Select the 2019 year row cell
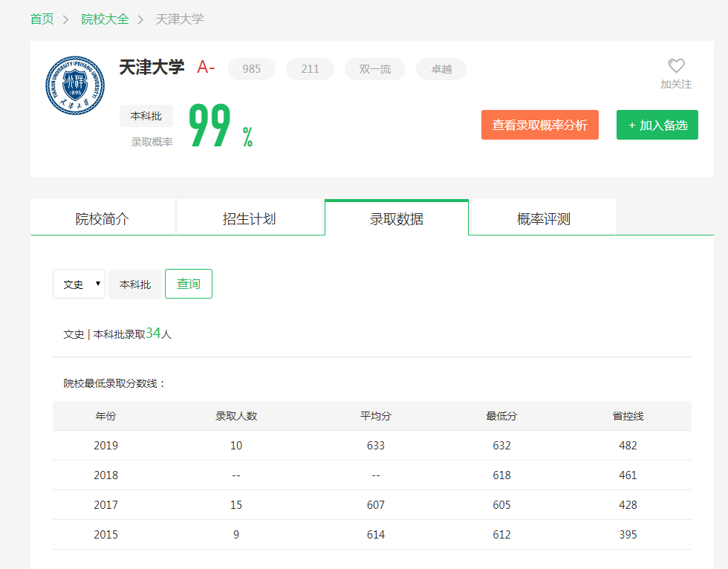Image resolution: width=728 pixels, height=569 pixels. (105, 446)
